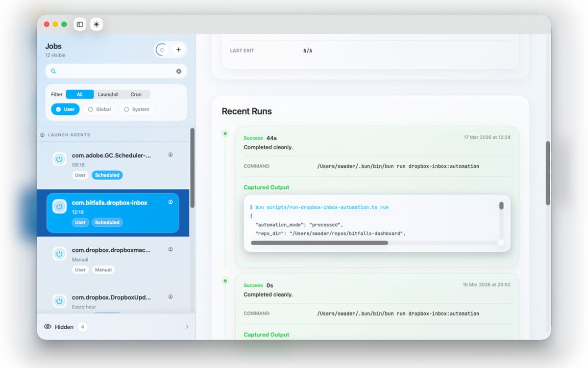Select the All filter tab

[79, 94]
